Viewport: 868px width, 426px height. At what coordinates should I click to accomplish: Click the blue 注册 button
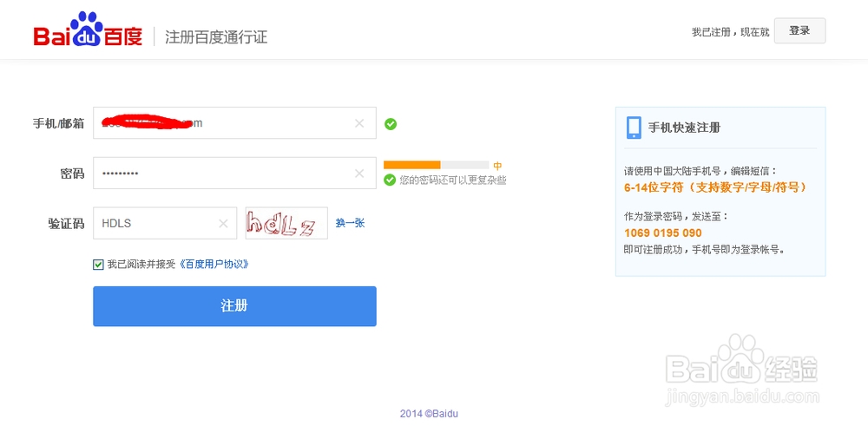(234, 306)
